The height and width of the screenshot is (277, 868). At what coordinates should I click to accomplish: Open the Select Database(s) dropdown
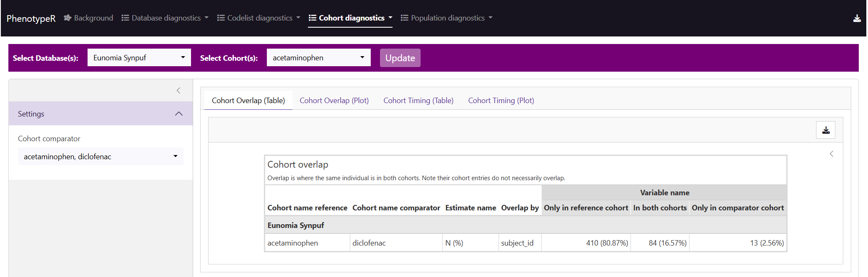click(x=139, y=57)
